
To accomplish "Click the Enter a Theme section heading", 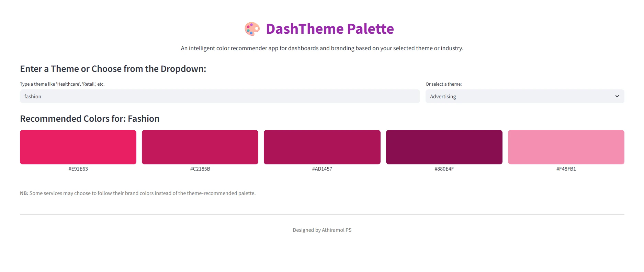I will (113, 68).
